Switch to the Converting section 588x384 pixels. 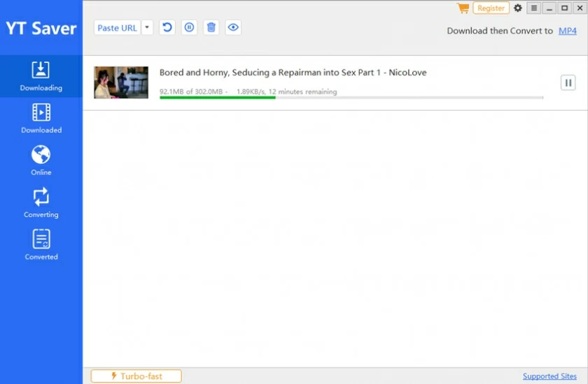click(x=41, y=203)
